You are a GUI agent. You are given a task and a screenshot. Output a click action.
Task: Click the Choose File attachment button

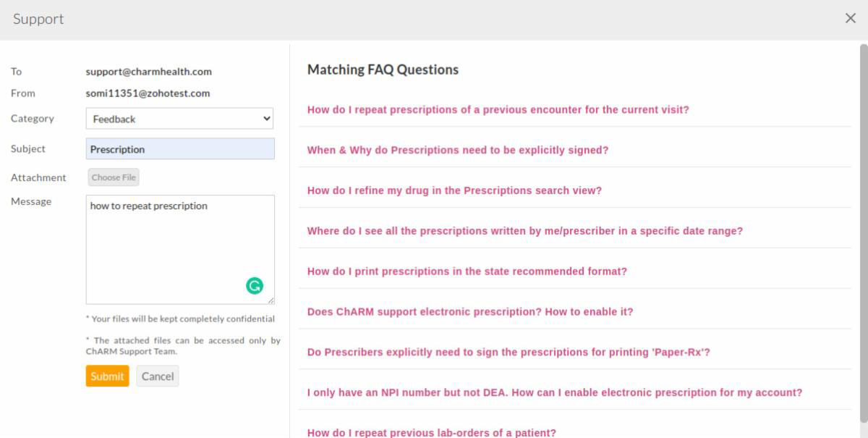pyautogui.click(x=114, y=177)
